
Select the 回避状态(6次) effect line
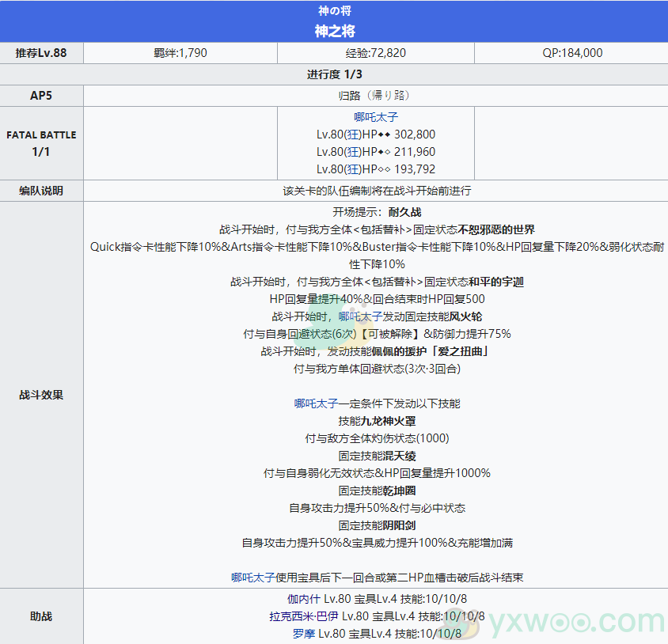tap(377, 334)
